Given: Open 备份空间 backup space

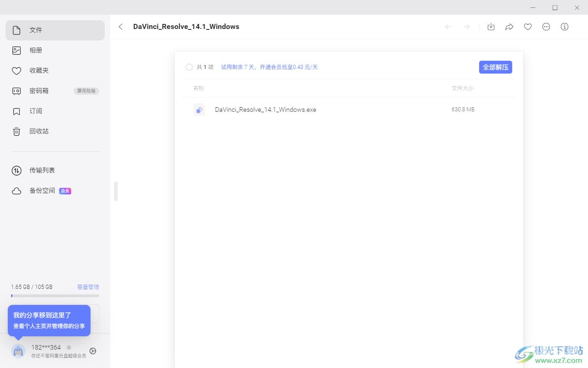Looking at the screenshot, I should pos(55,191).
